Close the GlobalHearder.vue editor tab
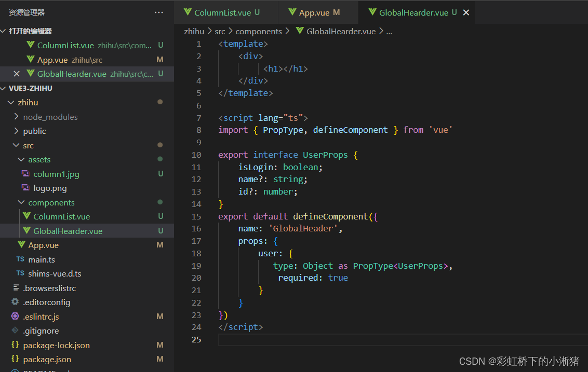Screen dimensions: 588x372 click(466, 12)
